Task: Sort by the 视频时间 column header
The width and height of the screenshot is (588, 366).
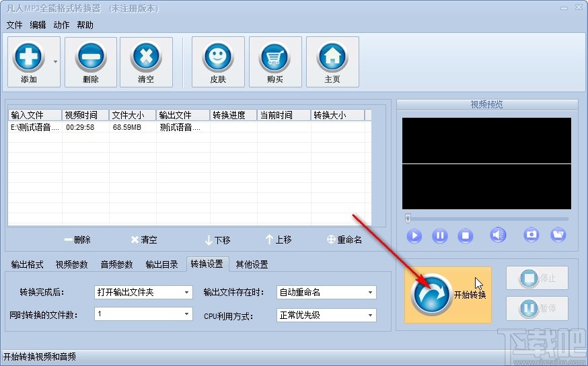Action: [85, 115]
